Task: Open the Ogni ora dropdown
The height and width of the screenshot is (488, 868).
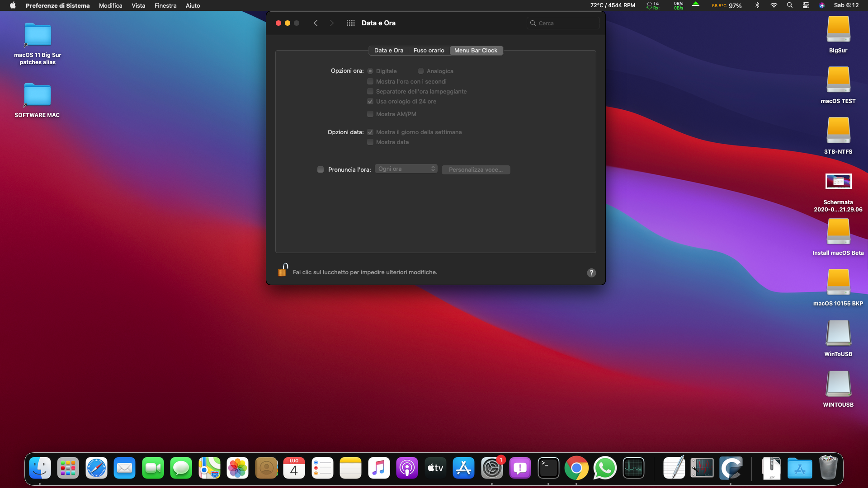Action: (406, 169)
